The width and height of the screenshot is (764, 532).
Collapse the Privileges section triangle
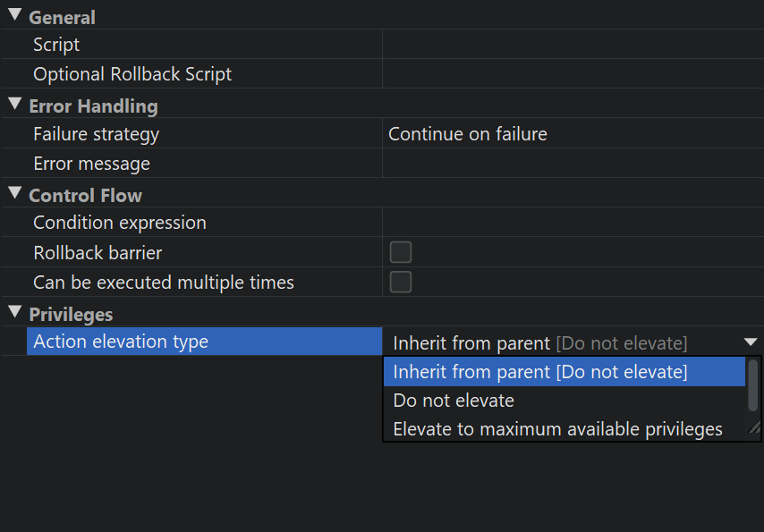coord(14,312)
